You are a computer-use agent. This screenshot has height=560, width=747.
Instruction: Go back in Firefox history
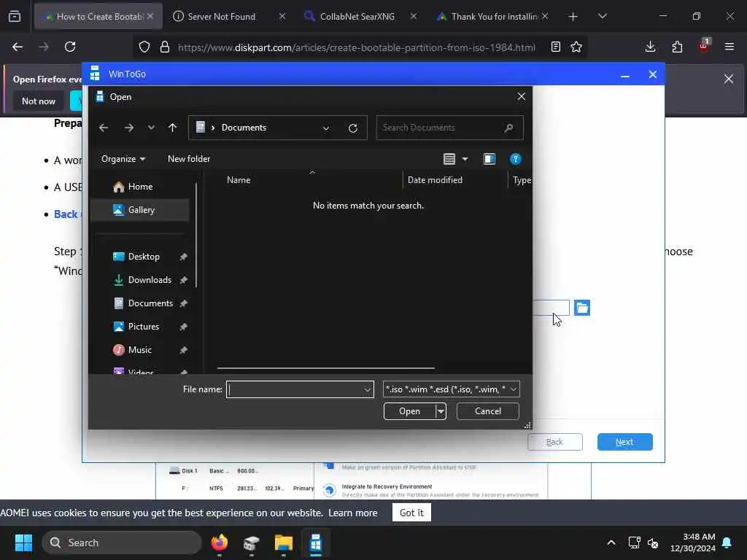pyautogui.click(x=18, y=47)
